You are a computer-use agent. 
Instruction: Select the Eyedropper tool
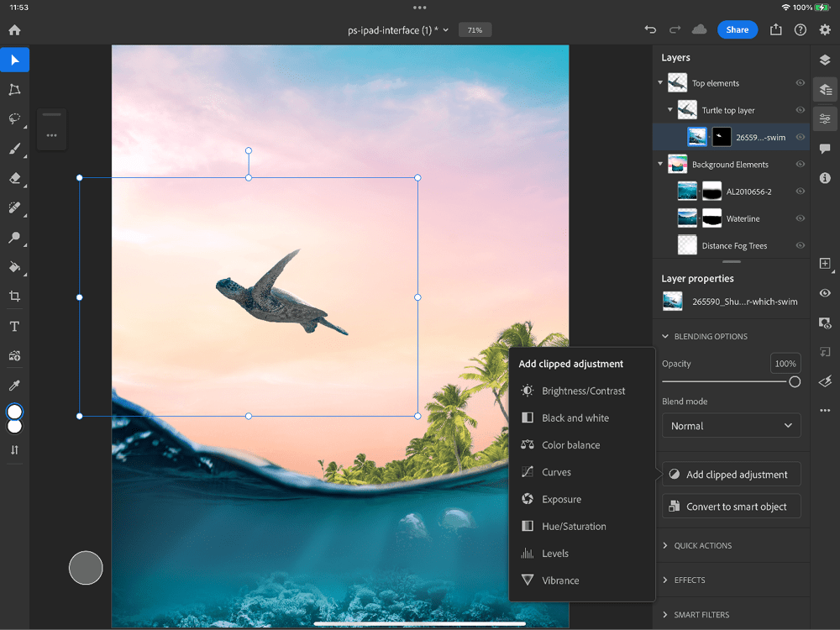[x=14, y=386]
